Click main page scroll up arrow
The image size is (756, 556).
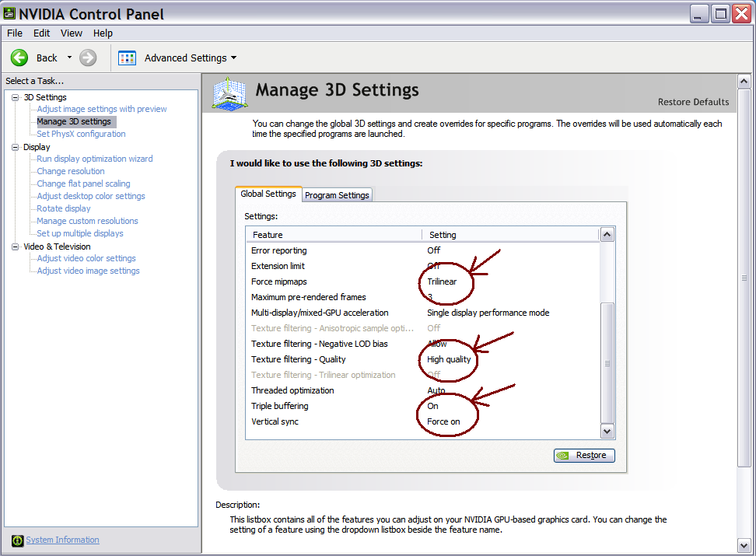744,81
